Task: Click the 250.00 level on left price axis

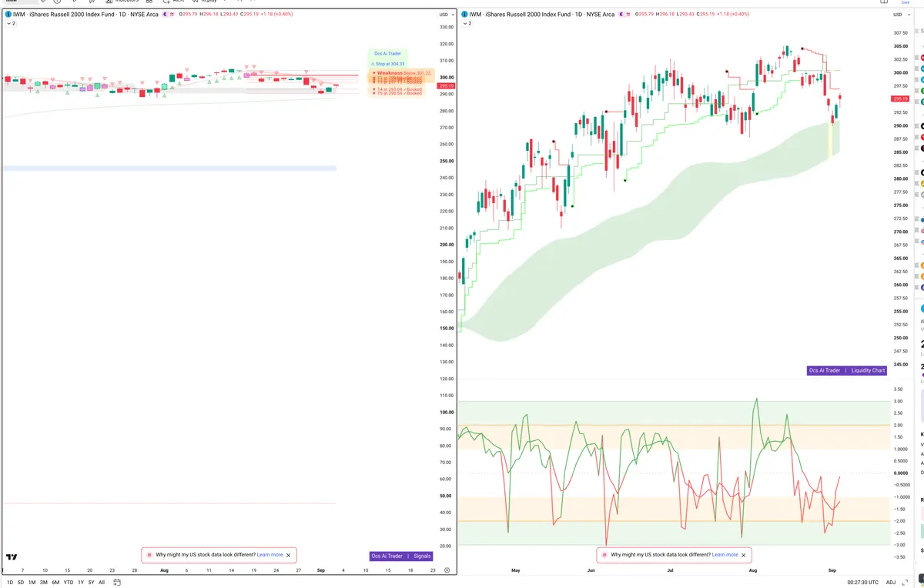Action: (x=446, y=161)
